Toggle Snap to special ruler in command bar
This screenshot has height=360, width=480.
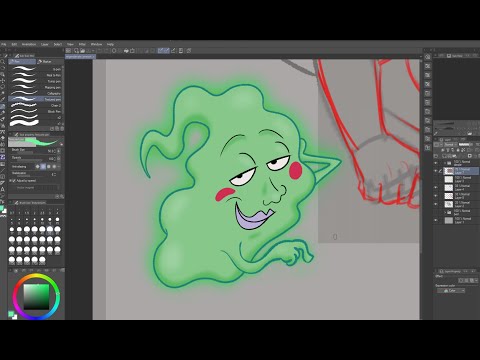(x=167, y=51)
